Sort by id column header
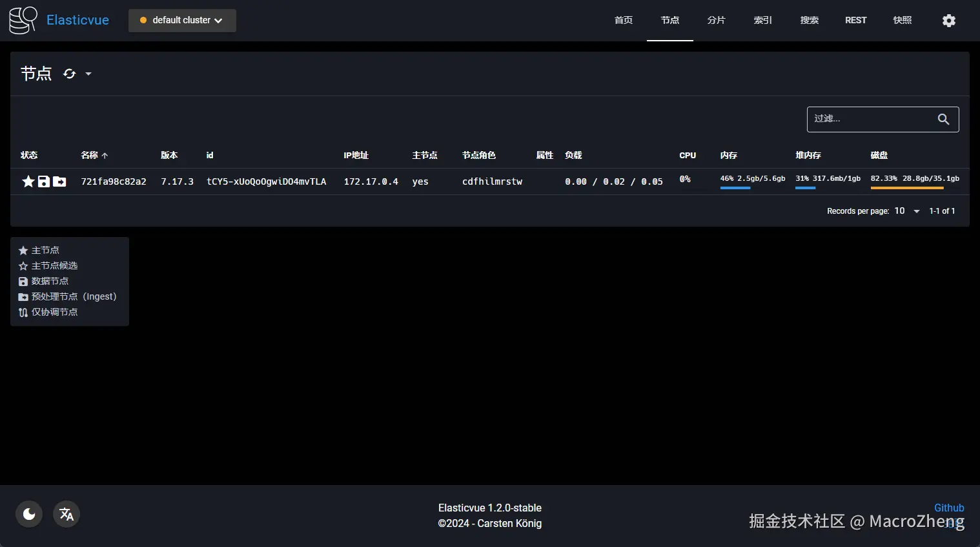 point(210,155)
